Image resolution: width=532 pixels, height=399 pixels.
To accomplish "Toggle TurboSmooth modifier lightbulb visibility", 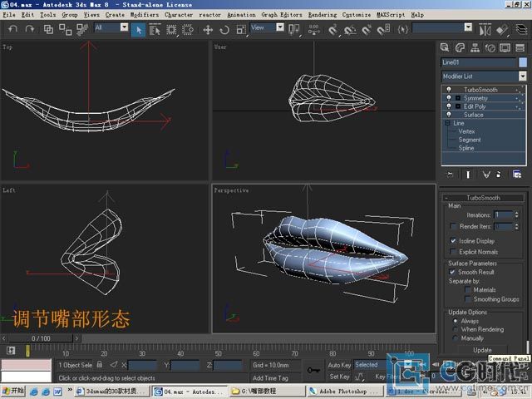I will (x=449, y=90).
